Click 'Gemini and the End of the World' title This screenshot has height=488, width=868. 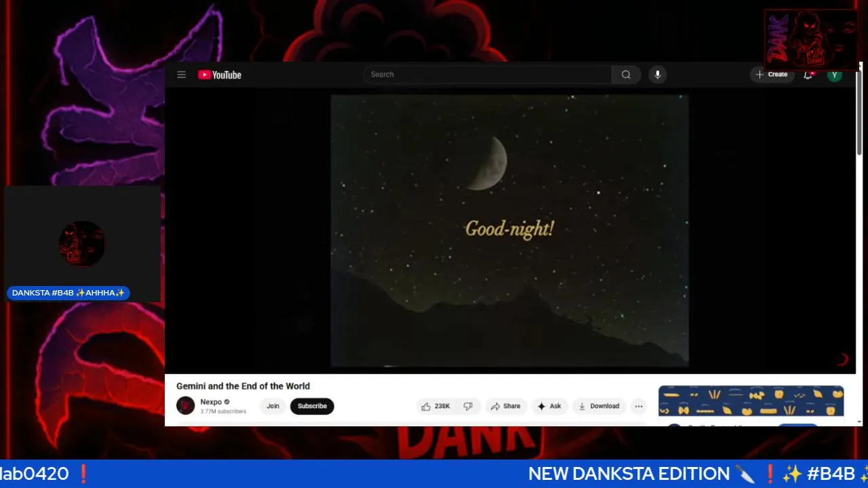(243, 386)
